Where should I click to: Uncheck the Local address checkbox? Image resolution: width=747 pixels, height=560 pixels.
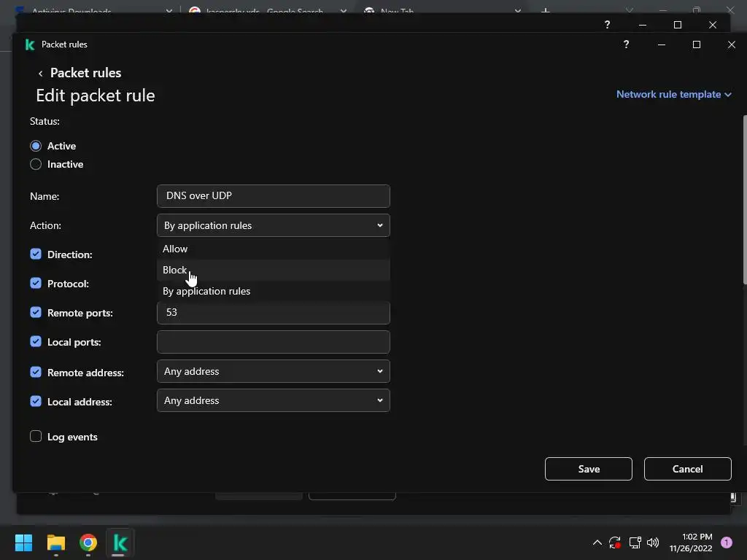coord(36,401)
